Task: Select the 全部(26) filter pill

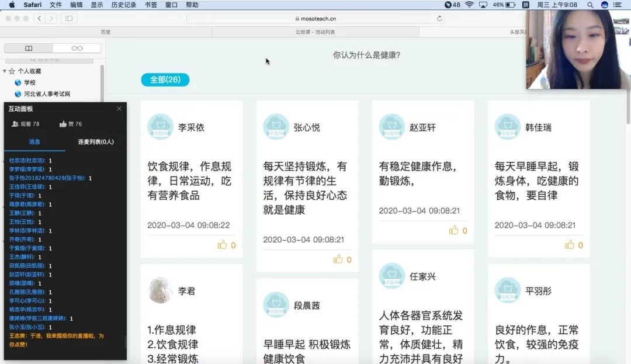Action: click(x=165, y=79)
